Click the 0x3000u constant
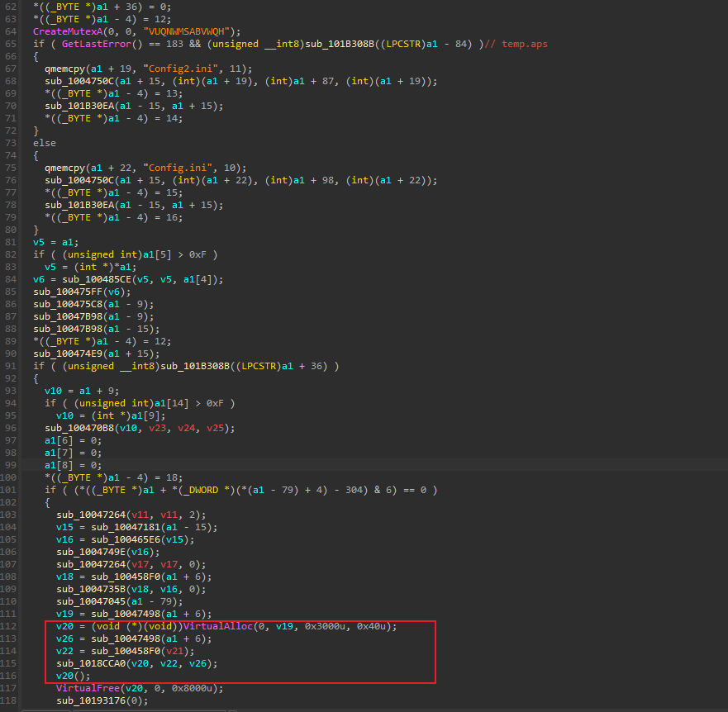This screenshot has height=712, width=728. tap(325, 627)
